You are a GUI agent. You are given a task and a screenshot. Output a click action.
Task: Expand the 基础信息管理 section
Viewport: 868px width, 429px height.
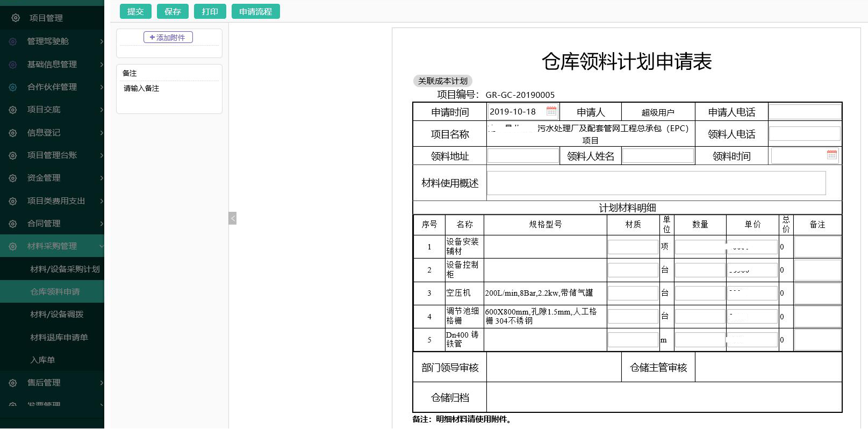(52, 65)
